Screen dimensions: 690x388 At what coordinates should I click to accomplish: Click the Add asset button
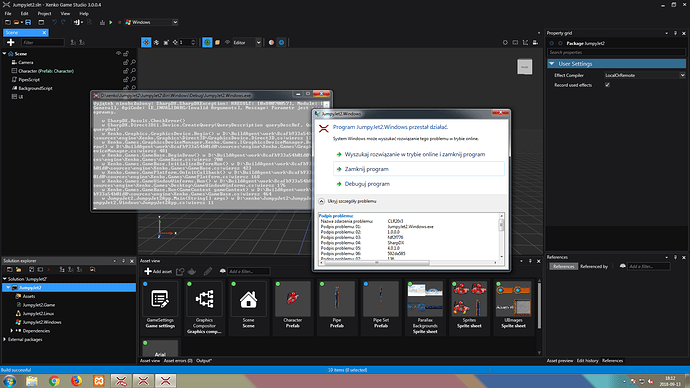(x=158, y=271)
